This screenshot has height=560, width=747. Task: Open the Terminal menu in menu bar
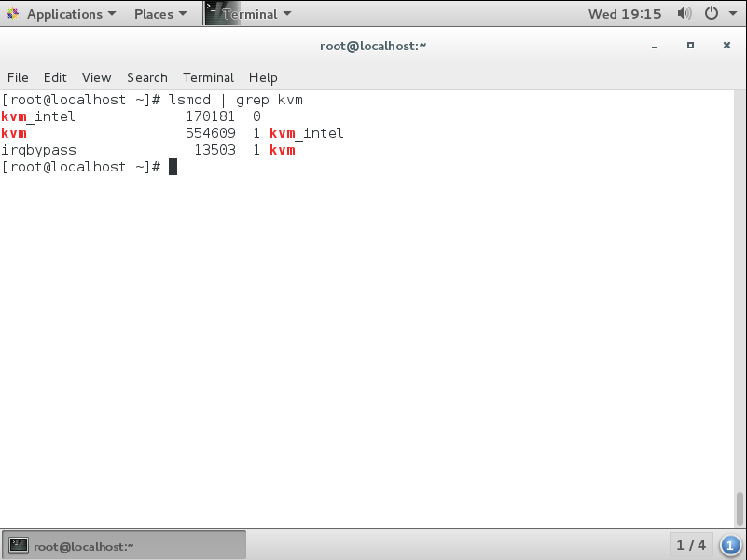(x=208, y=77)
